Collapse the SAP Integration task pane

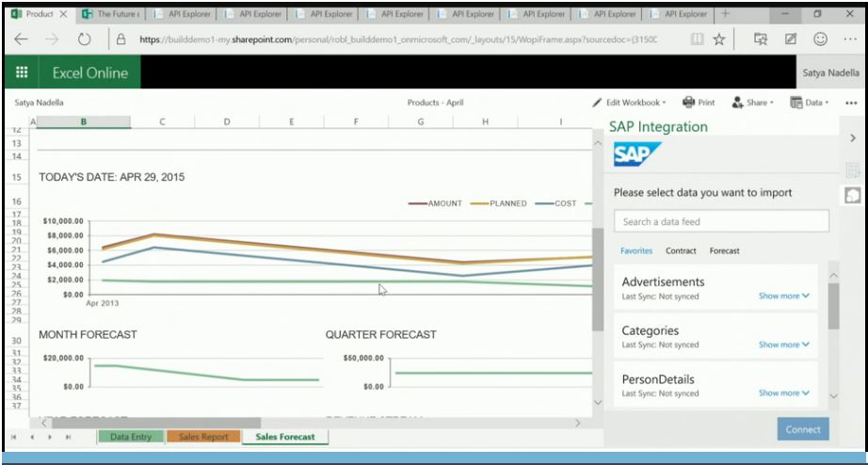tap(853, 138)
